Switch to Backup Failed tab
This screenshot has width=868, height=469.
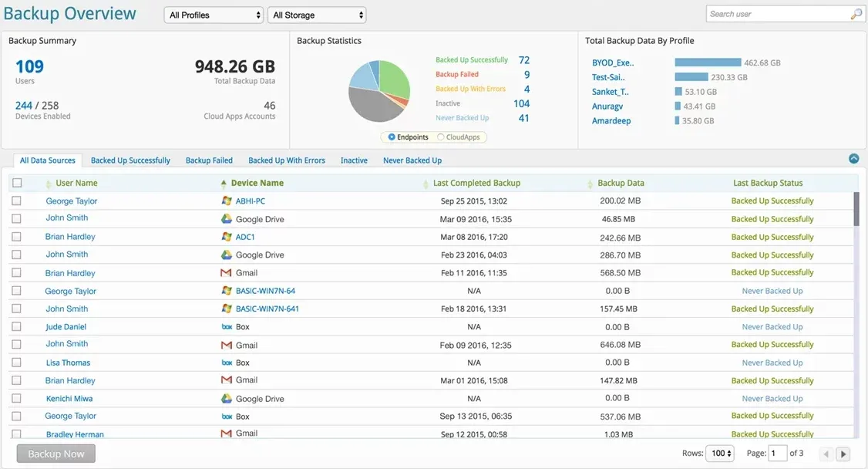[209, 160]
